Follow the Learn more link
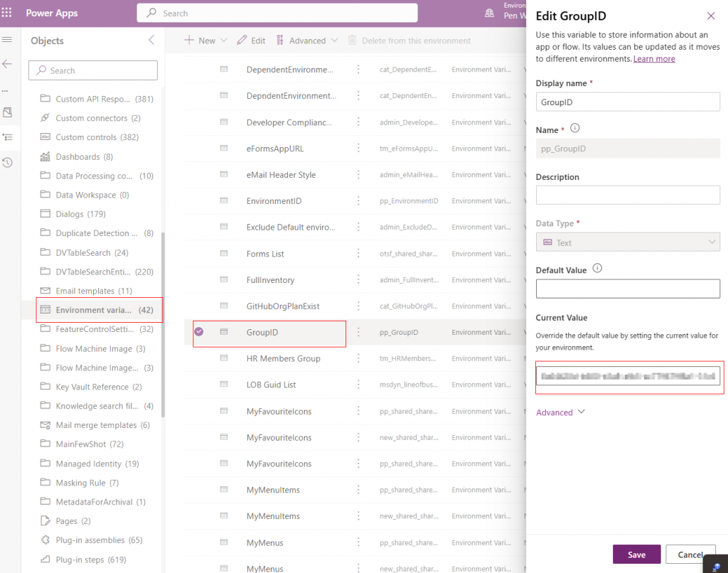The image size is (728, 573). pyautogui.click(x=654, y=59)
